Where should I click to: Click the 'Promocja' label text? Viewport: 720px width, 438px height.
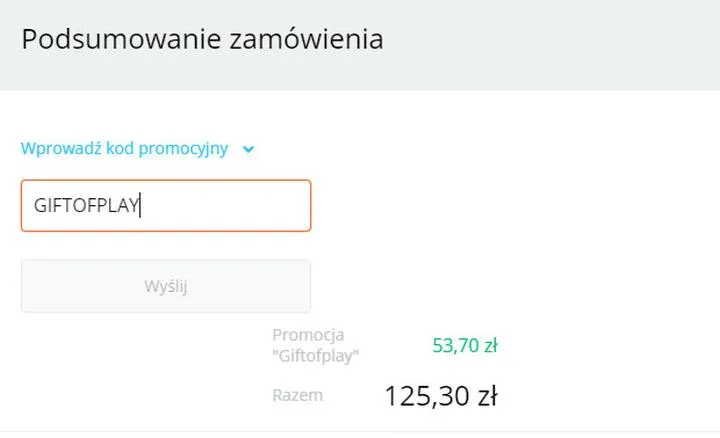308,336
